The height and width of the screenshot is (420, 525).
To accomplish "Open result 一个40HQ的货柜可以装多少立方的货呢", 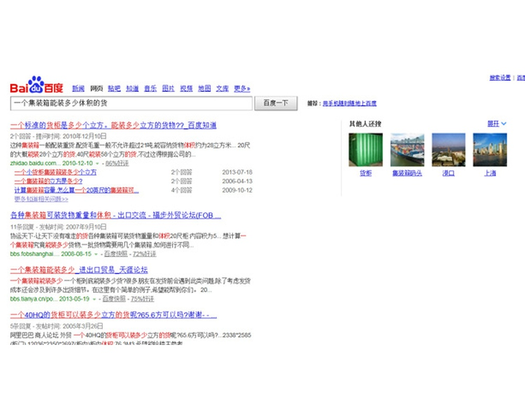I will click(113, 315).
